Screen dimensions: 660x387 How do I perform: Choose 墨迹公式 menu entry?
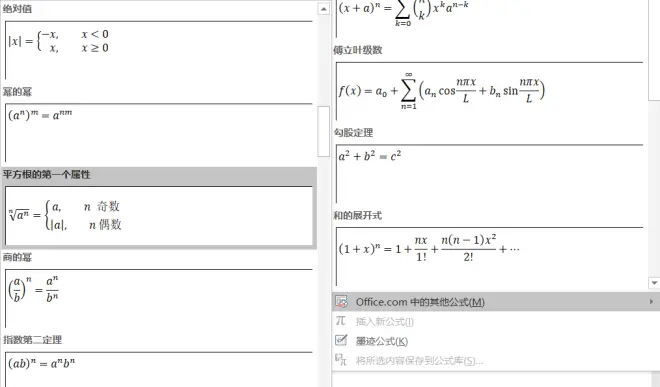496,341
